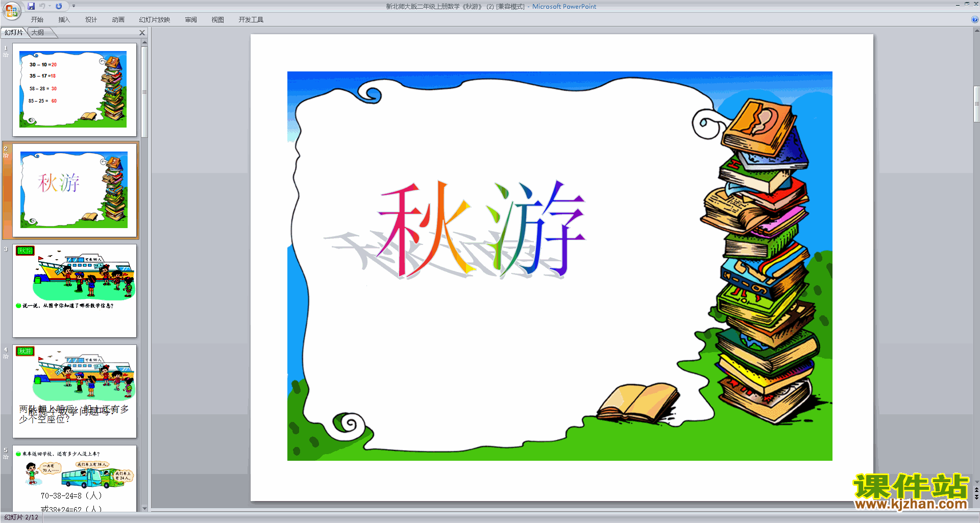Open the 开发工具 ribbon tab
This screenshot has width=980, height=523.
click(x=251, y=20)
